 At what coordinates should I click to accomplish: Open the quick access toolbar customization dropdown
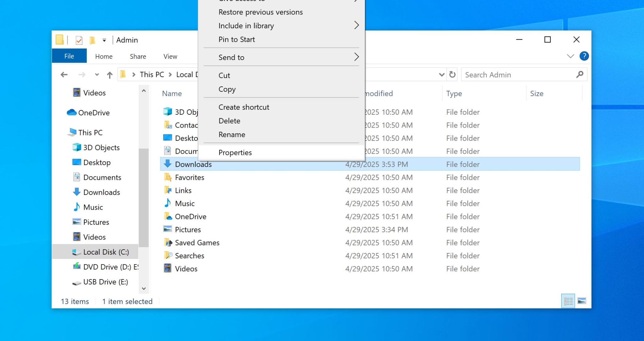click(x=105, y=40)
